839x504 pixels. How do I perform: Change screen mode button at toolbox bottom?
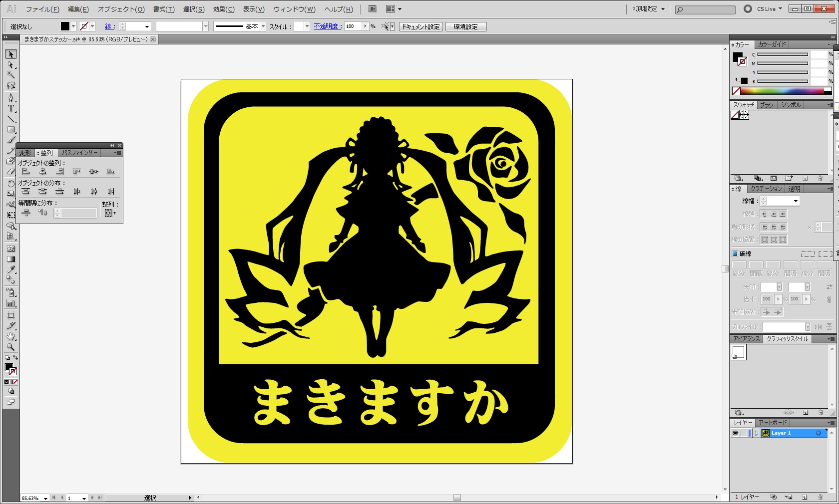[10, 402]
